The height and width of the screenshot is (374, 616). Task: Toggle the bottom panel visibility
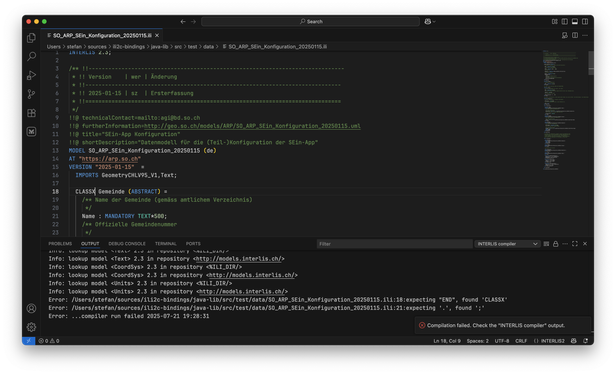pyautogui.click(x=575, y=22)
